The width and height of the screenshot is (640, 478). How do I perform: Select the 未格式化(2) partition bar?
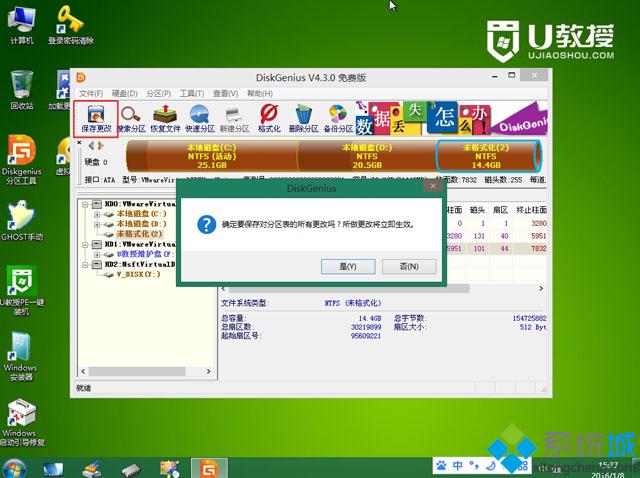pos(488,156)
